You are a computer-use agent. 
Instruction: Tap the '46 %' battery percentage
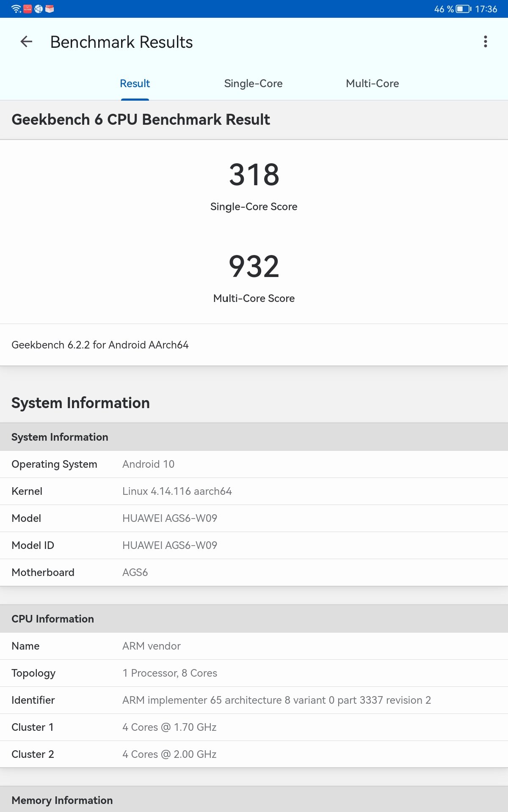[444, 9]
